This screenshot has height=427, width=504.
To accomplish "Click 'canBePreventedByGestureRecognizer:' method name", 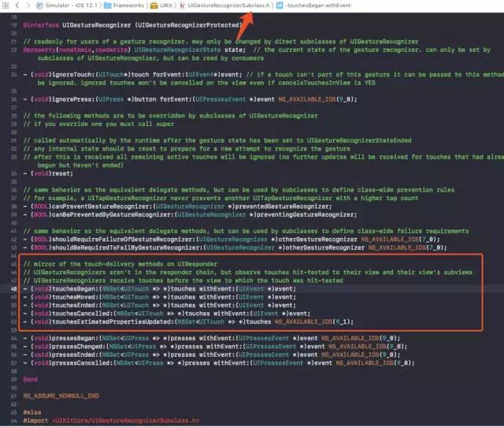I will [113, 215].
